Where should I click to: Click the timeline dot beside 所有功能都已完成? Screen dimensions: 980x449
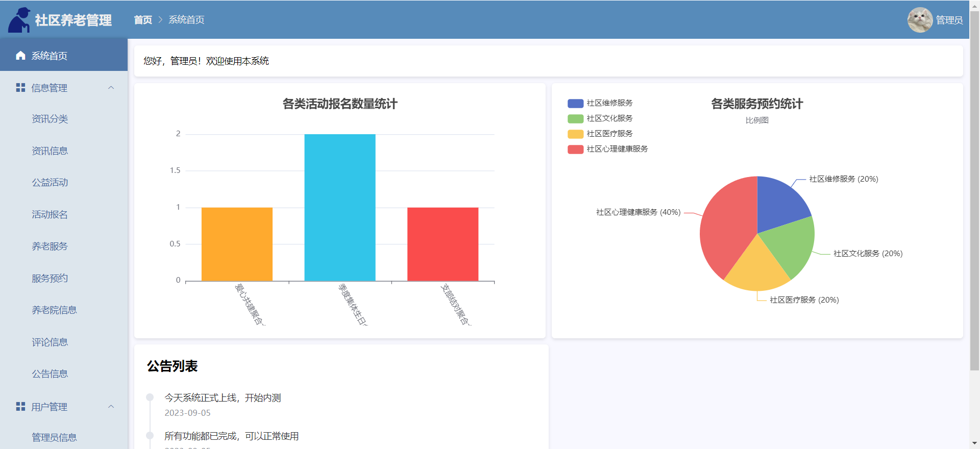coord(150,435)
